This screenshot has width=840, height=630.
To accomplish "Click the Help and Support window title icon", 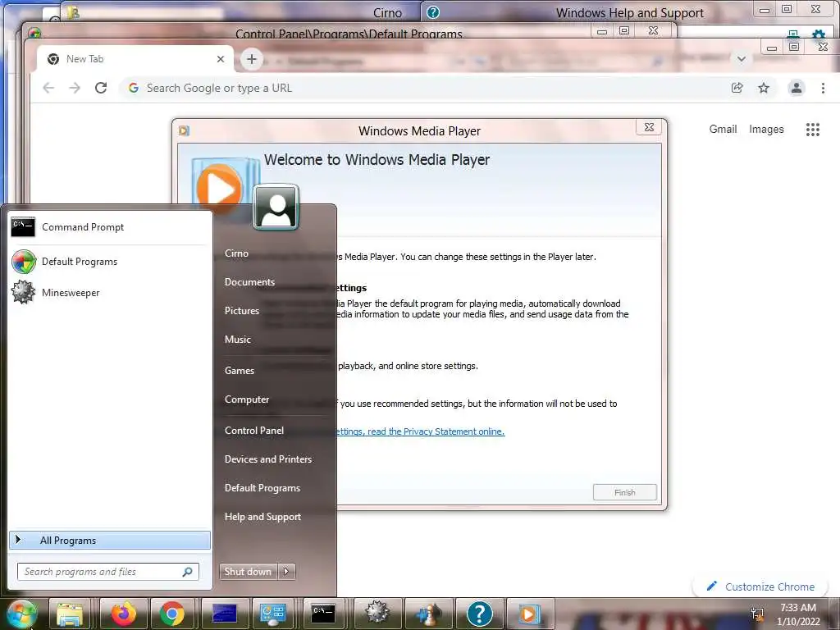I will pyautogui.click(x=433, y=12).
